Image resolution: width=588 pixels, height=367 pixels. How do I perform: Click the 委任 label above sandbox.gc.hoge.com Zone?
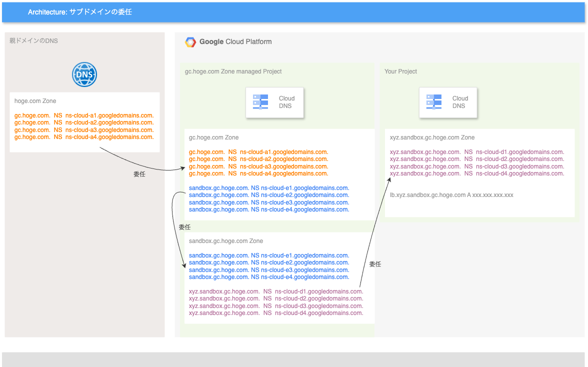pos(184,227)
